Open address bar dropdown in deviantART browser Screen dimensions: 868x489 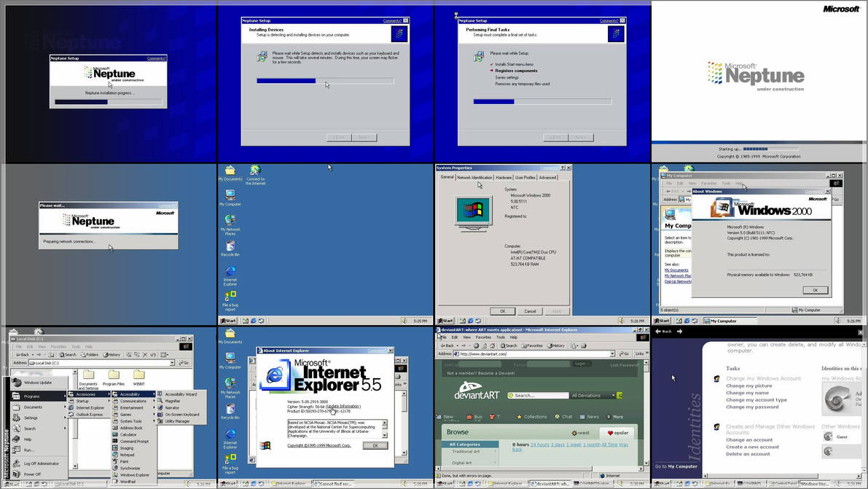pos(612,354)
